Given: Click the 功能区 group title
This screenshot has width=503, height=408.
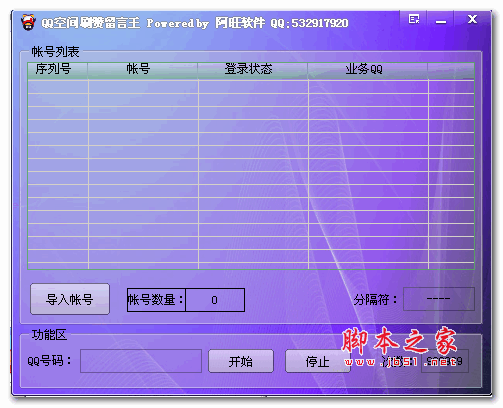Looking at the screenshot, I should 49,335.
